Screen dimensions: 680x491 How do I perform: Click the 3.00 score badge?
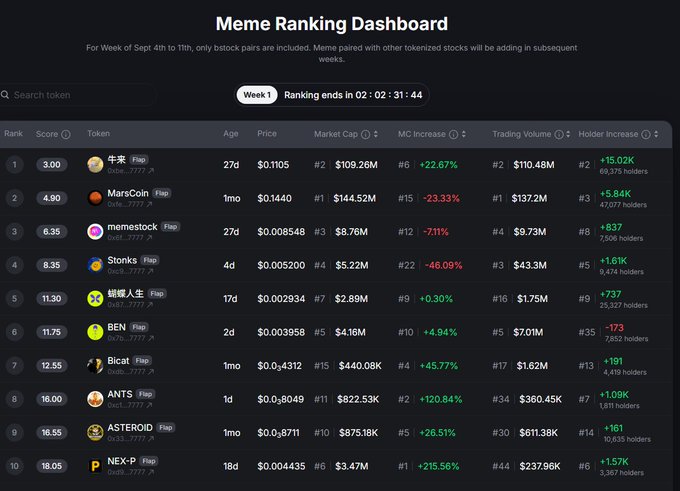coord(52,165)
